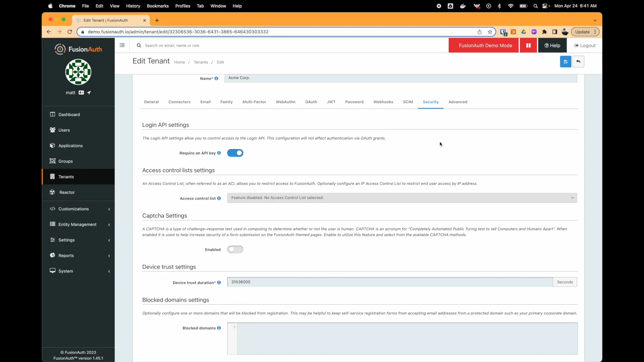Bookmark this page with the star icon
The width and height of the screenshot is (644, 362).
(490, 32)
